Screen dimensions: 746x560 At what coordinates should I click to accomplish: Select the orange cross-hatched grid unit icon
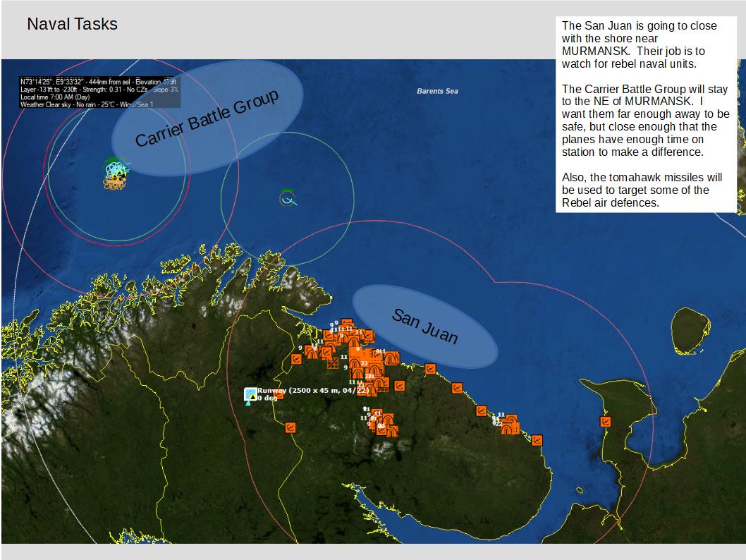coord(333,363)
